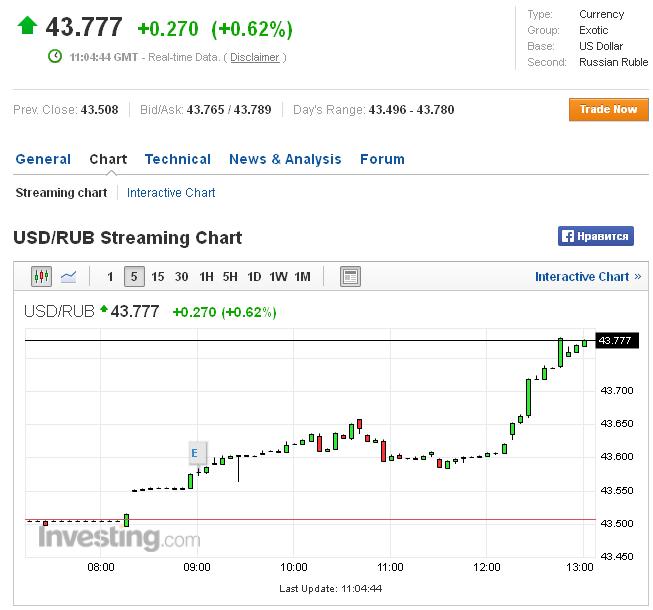This screenshot has width=653, height=610.
Task: Click the 12:00 time axis label
Action: click(486, 567)
